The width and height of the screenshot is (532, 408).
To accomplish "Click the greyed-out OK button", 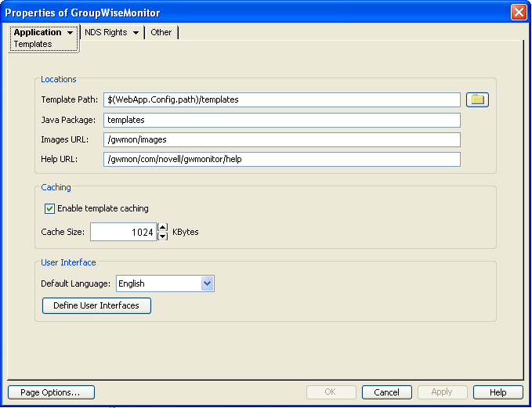I will pyautogui.click(x=331, y=392).
